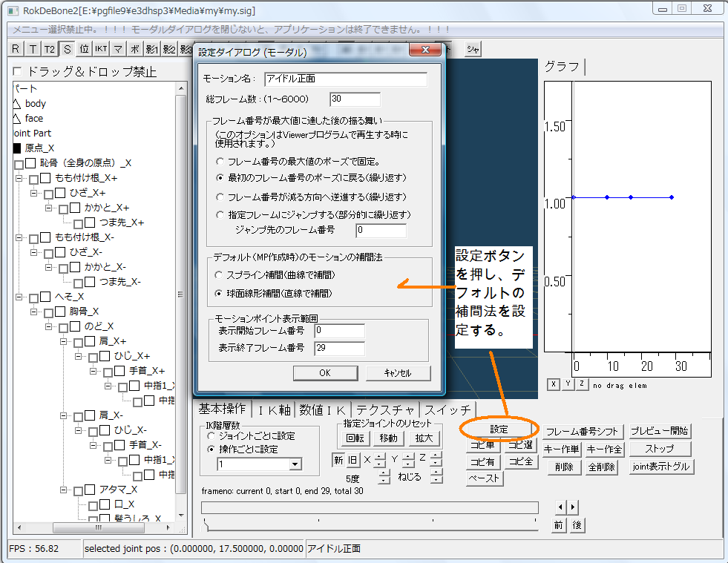Collapse the もも付け根_X+ tree node
This screenshot has width=728, height=563.
click(19, 179)
